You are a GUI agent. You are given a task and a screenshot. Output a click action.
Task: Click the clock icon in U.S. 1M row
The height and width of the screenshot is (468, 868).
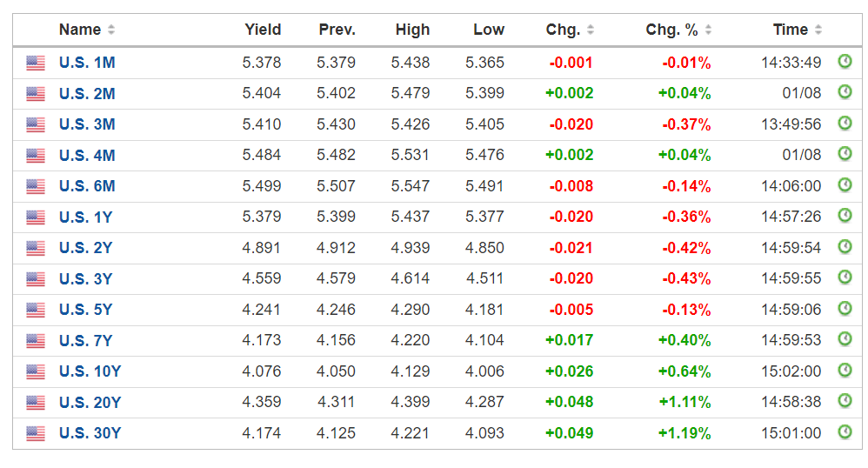coord(845,61)
